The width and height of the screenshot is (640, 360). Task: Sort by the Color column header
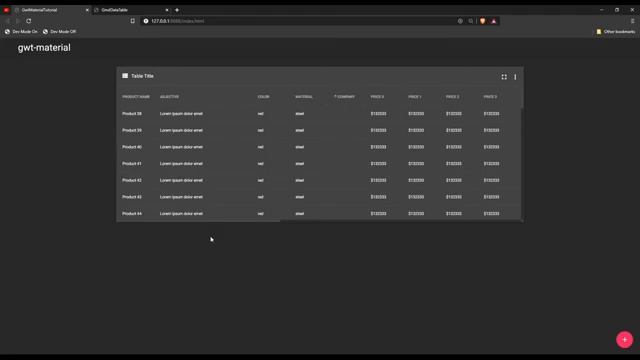point(263,97)
